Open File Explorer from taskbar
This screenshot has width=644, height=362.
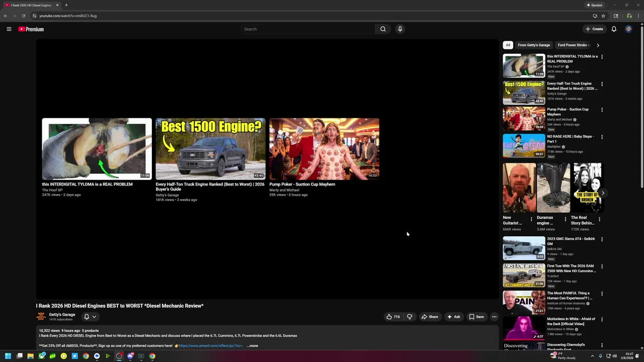point(30,356)
